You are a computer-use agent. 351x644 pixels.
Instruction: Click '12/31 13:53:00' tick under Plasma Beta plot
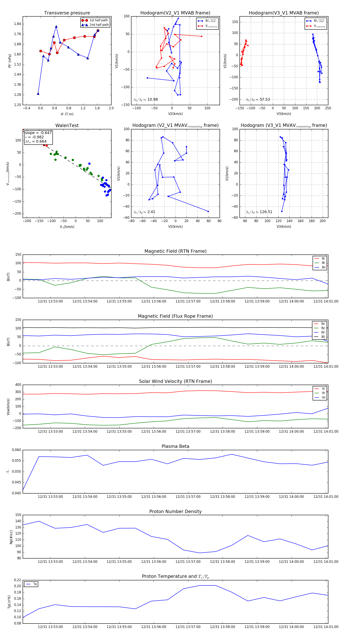(50, 497)
